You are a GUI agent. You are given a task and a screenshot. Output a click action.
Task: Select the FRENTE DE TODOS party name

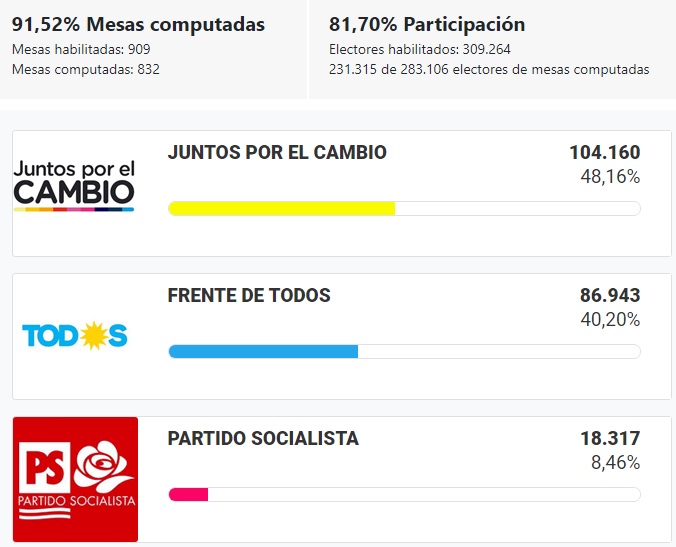(x=249, y=296)
